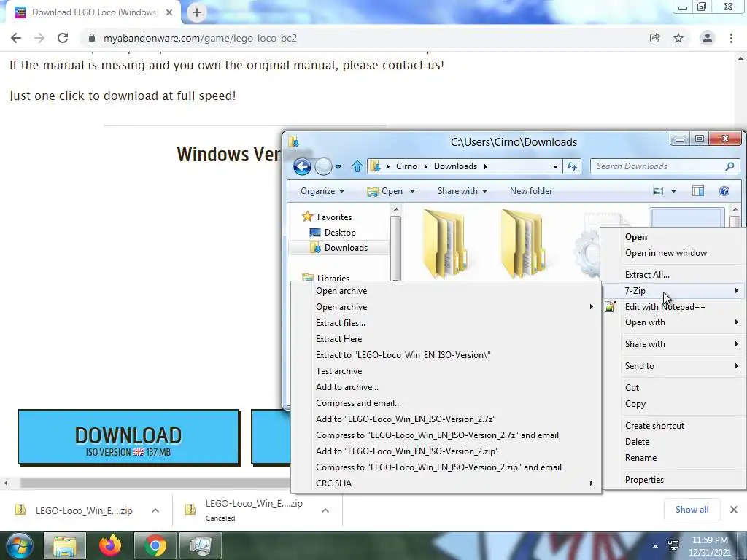The width and height of the screenshot is (747, 560).
Task: Click Chrome's forward navigation arrow
Action: click(x=39, y=38)
